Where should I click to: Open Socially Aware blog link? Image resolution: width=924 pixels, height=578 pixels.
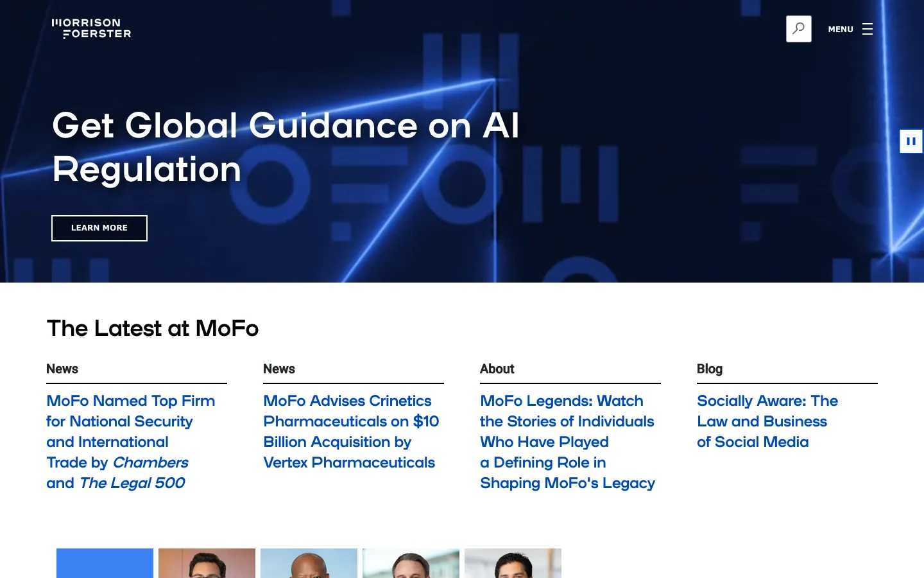tap(767, 421)
